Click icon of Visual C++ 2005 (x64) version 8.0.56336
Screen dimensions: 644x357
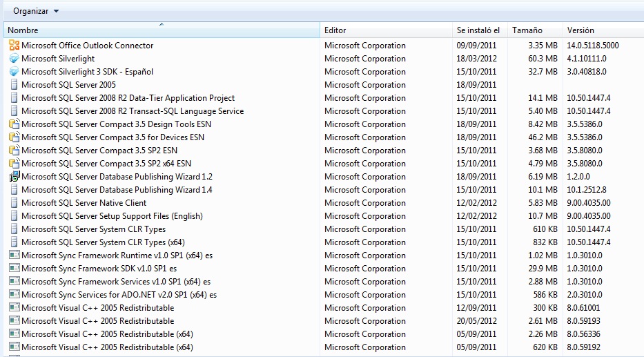pyautogui.click(x=14, y=334)
